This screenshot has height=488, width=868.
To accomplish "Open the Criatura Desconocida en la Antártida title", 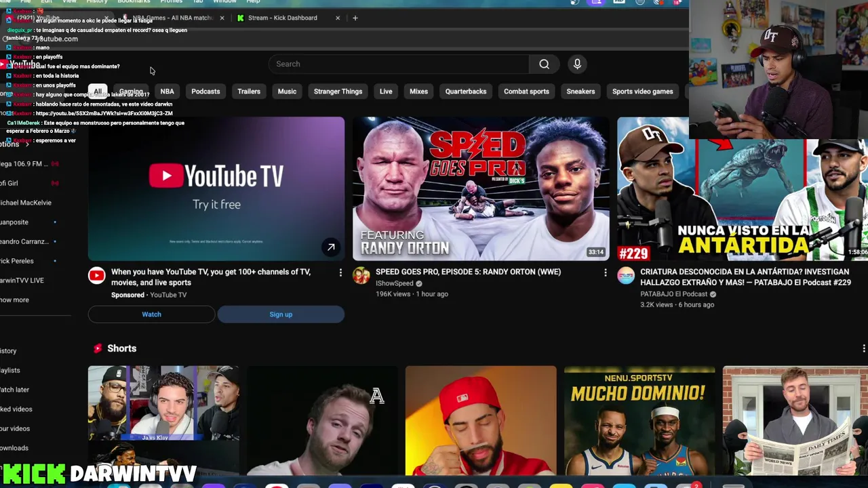I will 746,277.
